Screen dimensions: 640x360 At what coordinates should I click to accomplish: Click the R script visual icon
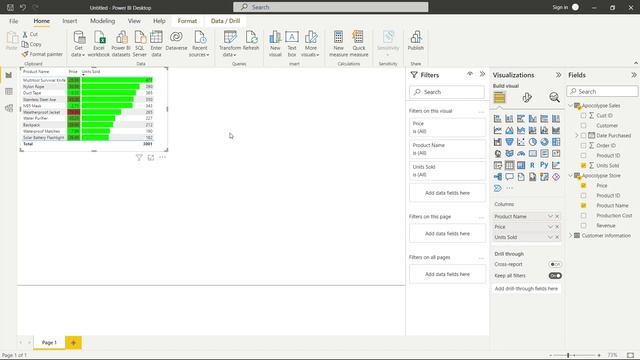(x=533, y=165)
